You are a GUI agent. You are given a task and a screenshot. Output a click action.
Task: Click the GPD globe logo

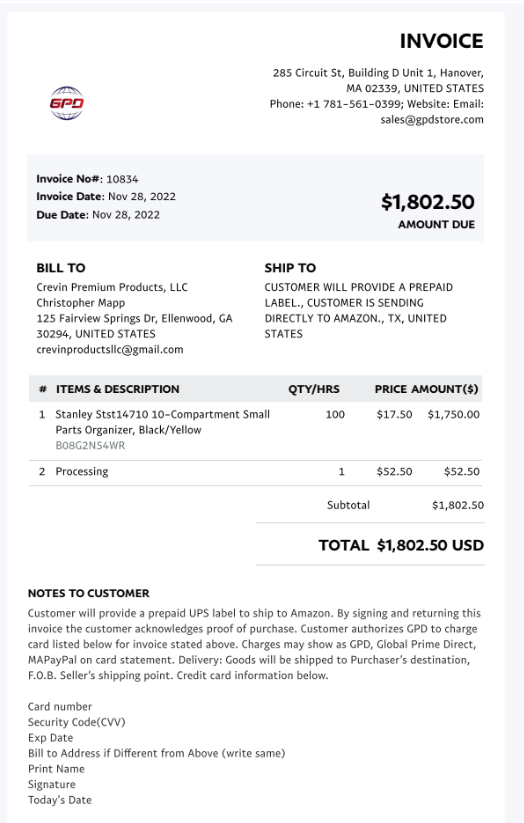coord(67,103)
